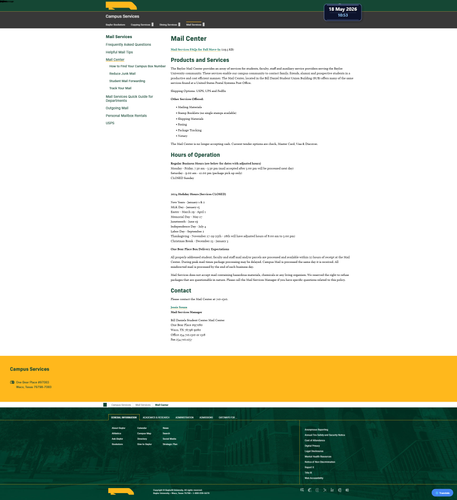Switch to the Gateways For footer tab

pyautogui.click(x=227, y=417)
